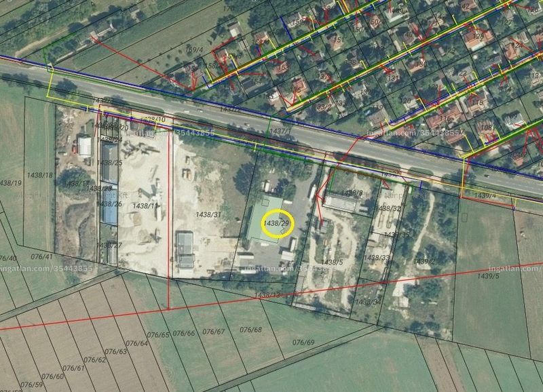Click field parcel 076/69
Image resolution: width=543 pixels, height=392 pixels.
click(303, 342)
